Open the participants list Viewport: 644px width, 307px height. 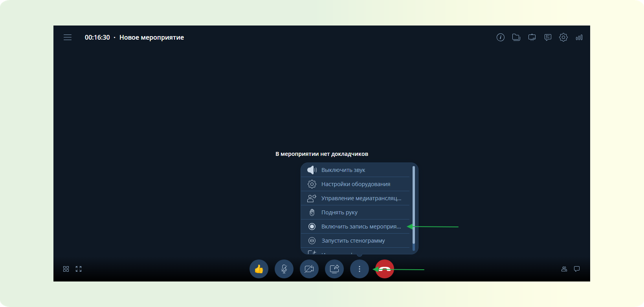(564, 269)
